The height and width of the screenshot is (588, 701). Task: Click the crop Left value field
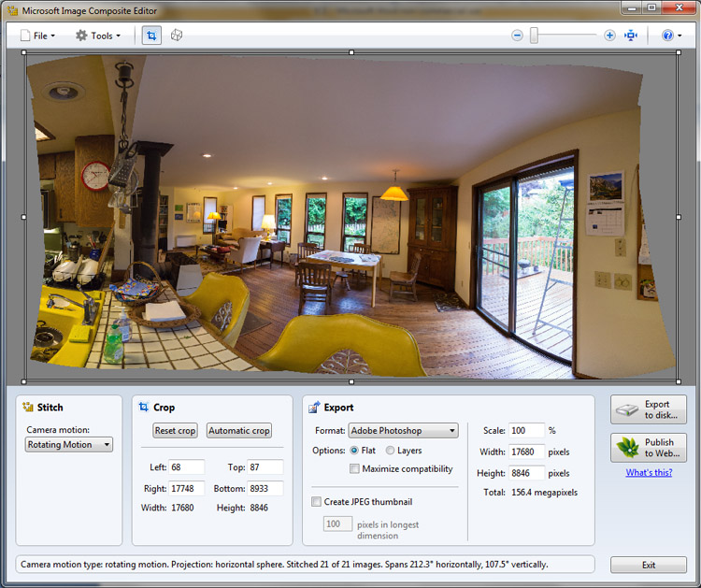[186, 466]
